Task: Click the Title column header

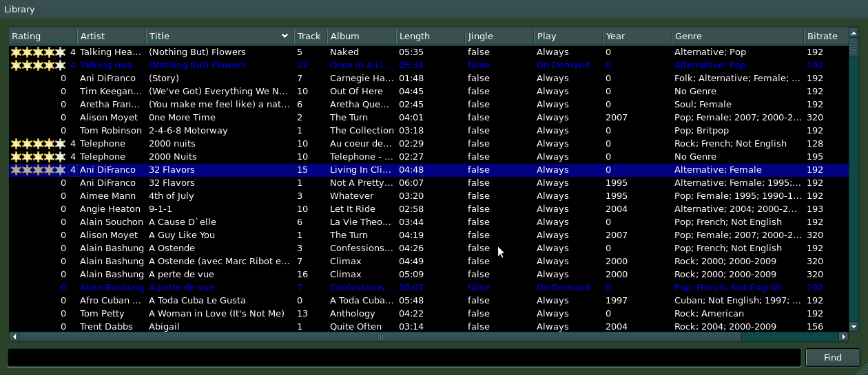Action: click(x=220, y=36)
